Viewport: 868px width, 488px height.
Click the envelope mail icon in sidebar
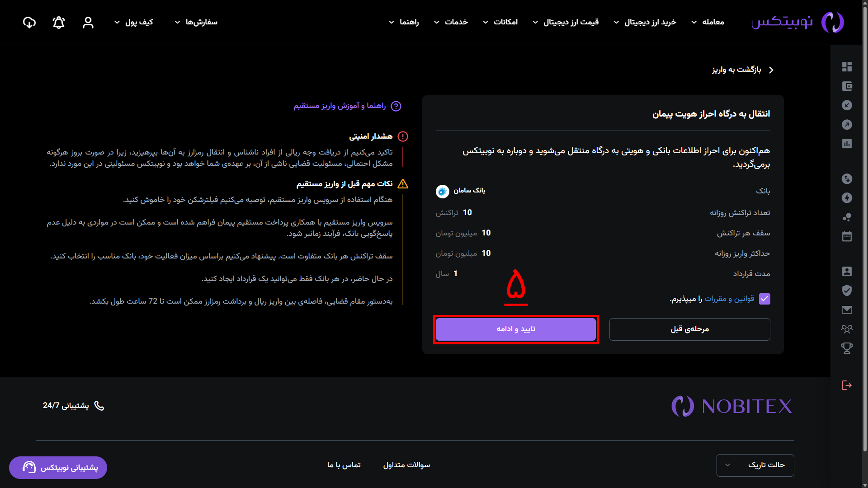click(847, 310)
